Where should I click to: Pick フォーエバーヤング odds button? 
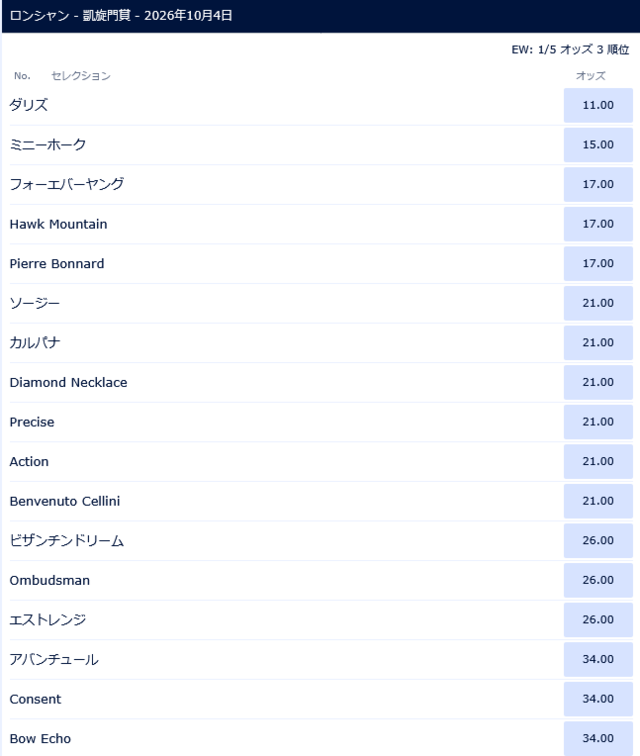[x=598, y=184]
